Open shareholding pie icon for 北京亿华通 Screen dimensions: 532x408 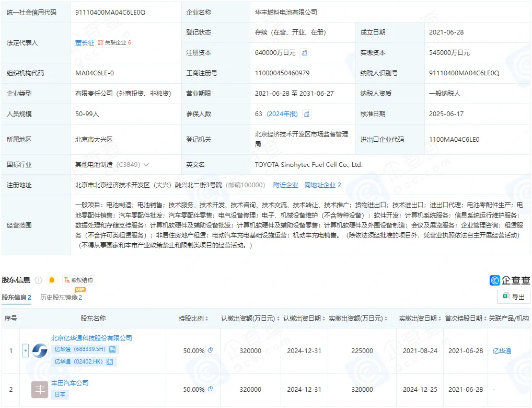211,350
